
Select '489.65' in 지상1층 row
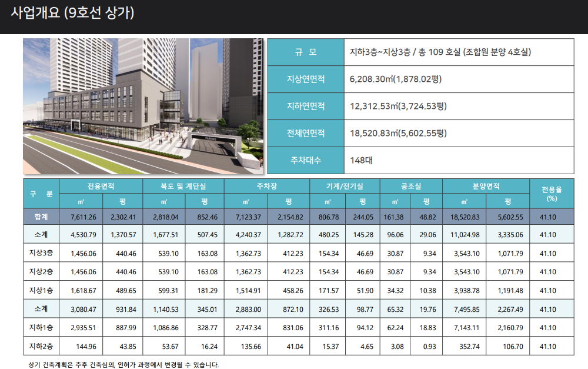(x=126, y=291)
